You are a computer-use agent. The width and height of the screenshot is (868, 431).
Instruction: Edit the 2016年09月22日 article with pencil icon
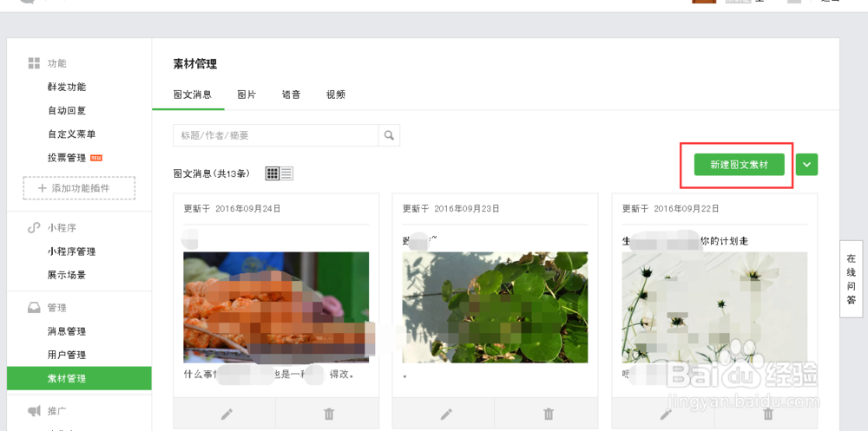[666, 414]
